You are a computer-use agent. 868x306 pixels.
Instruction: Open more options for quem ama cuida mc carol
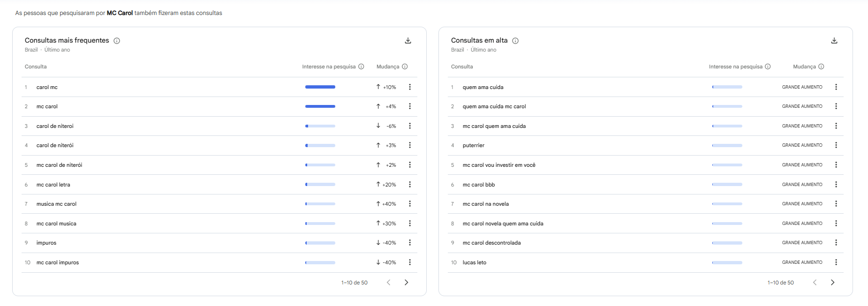tap(836, 106)
